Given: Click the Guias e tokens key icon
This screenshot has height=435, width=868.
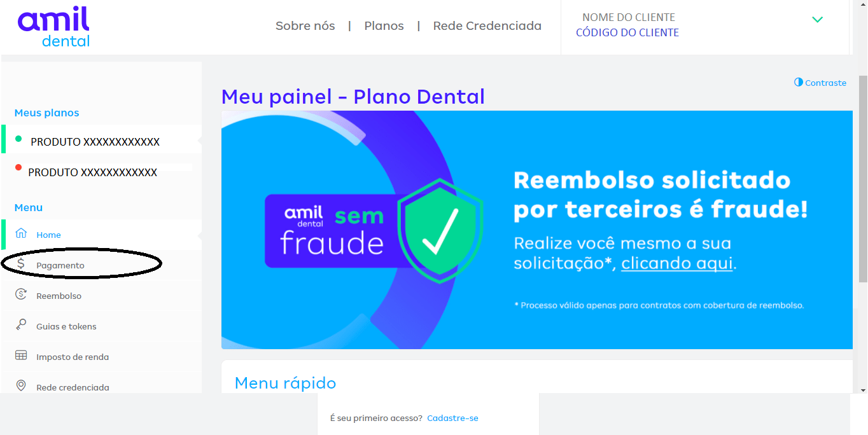Looking at the screenshot, I should 21,325.
